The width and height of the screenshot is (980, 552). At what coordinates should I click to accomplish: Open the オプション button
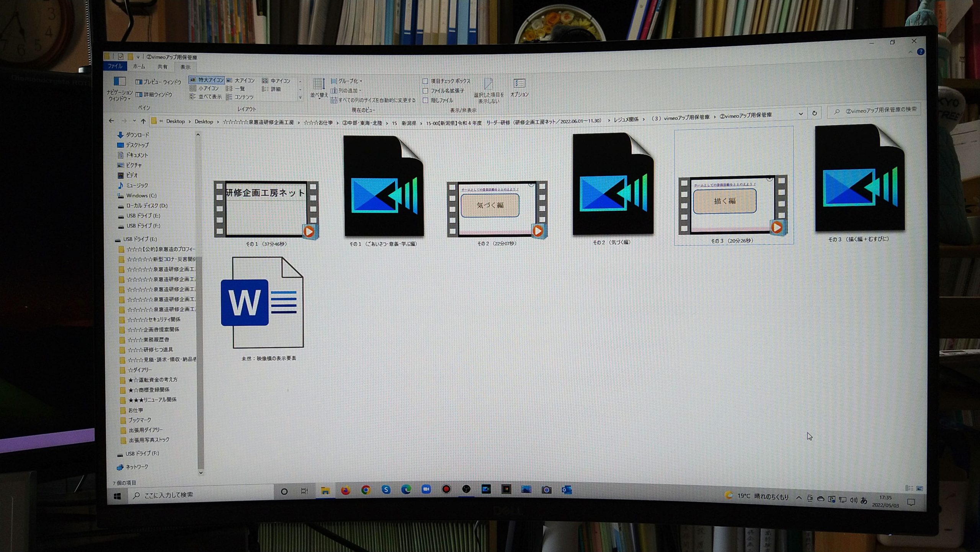519,88
